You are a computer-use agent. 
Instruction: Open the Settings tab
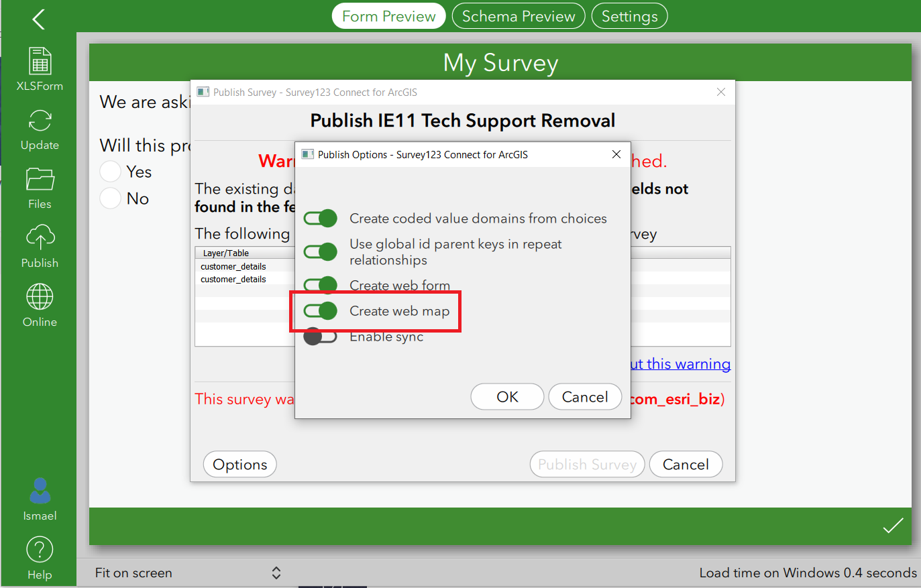tap(630, 16)
